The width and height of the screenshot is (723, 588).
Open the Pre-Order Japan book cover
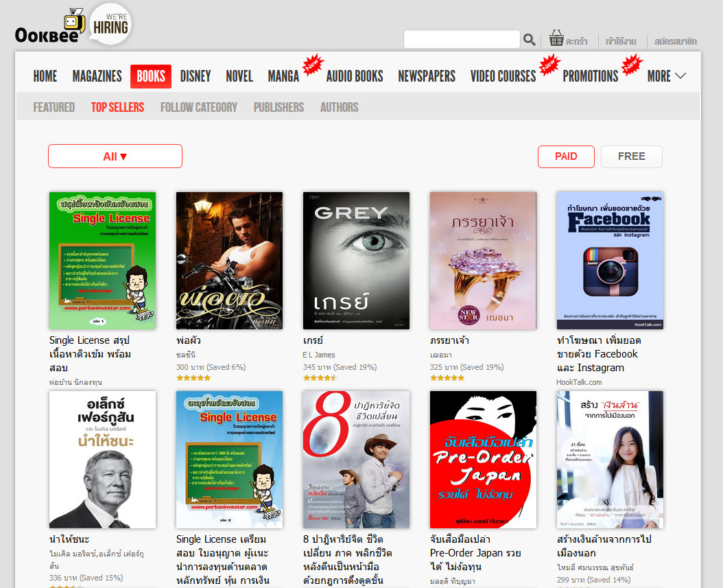tap(483, 459)
